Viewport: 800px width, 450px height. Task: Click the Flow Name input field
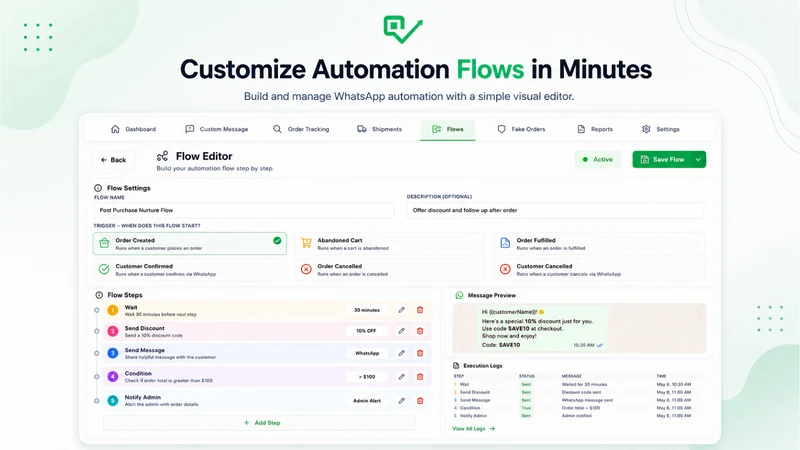coord(243,210)
